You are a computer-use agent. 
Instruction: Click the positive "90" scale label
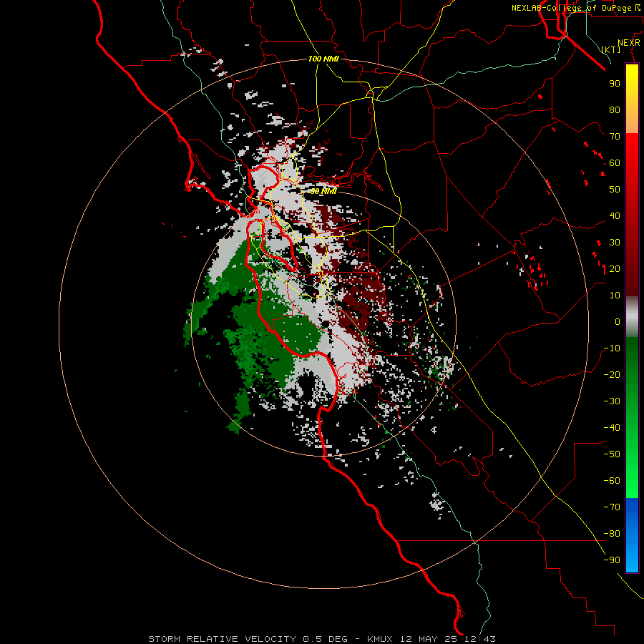(615, 84)
